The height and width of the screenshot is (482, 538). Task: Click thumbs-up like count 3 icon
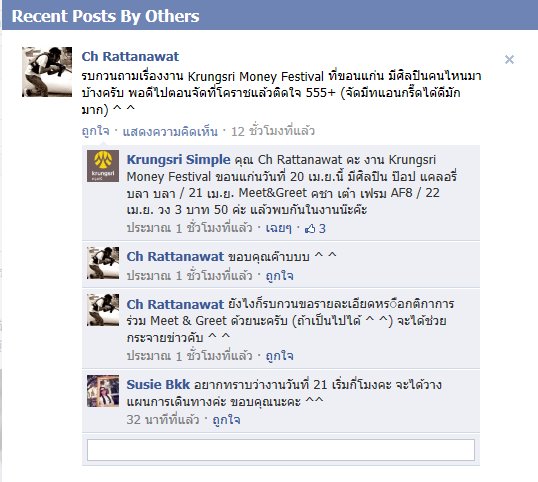pyautogui.click(x=315, y=228)
